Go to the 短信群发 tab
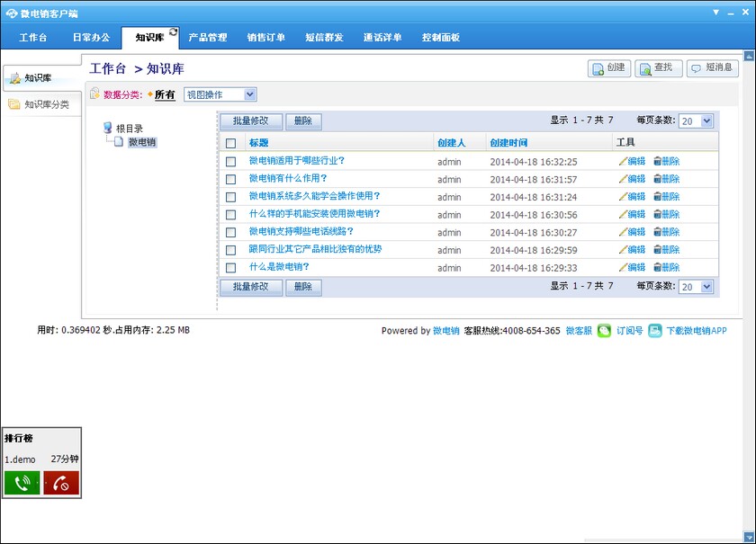756x544 pixels. 325,38
